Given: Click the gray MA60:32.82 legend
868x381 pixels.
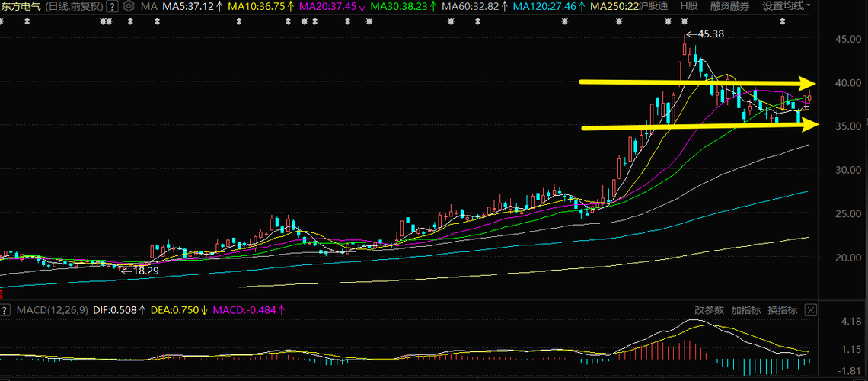Looking at the screenshot, I should [x=474, y=7].
